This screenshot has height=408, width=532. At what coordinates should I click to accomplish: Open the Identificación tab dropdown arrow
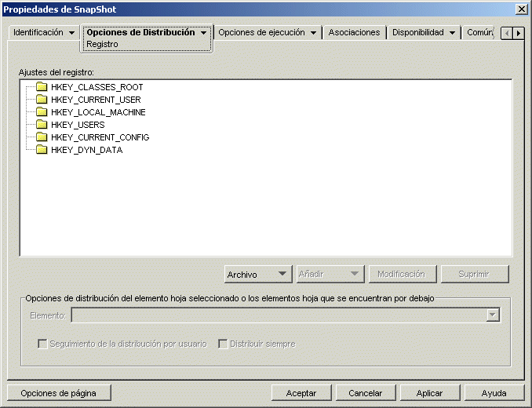71,33
